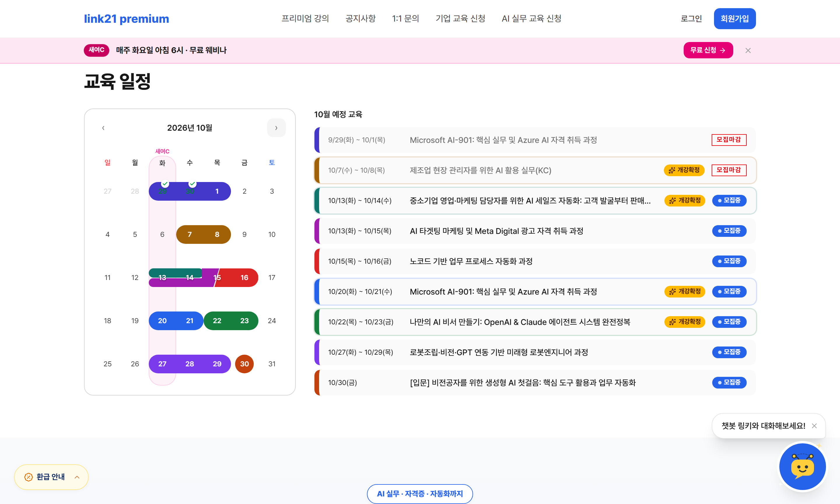
Task: Go to previous month in calendar
Action: point(103,128)
